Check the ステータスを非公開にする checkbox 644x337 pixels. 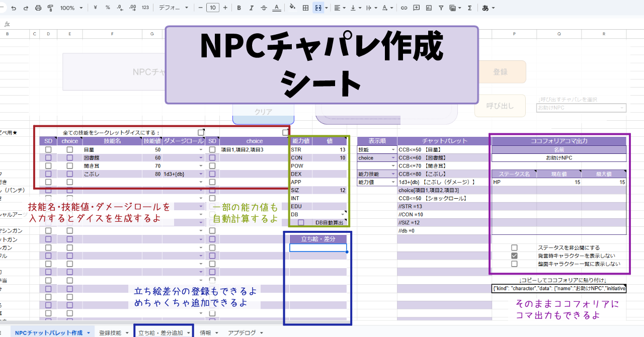514,247
